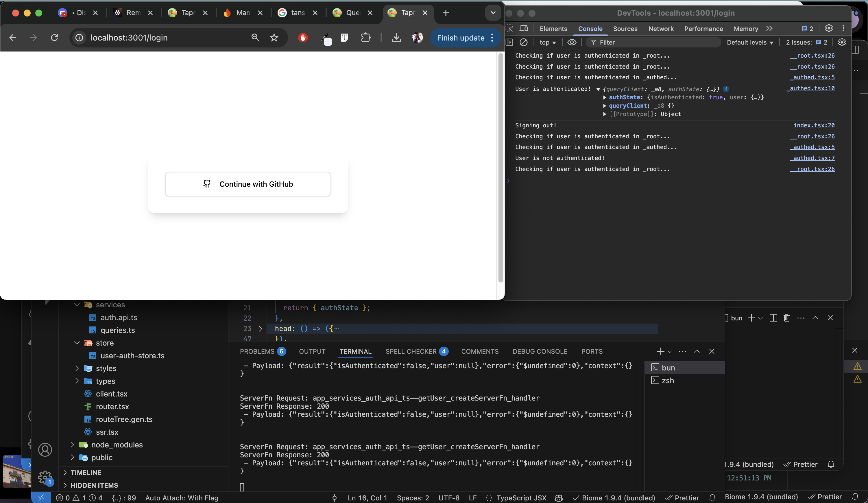The width and height of the screenshot is (868, 503).
Task: Click Continue with GitHub button
Action: click(248, 184)
